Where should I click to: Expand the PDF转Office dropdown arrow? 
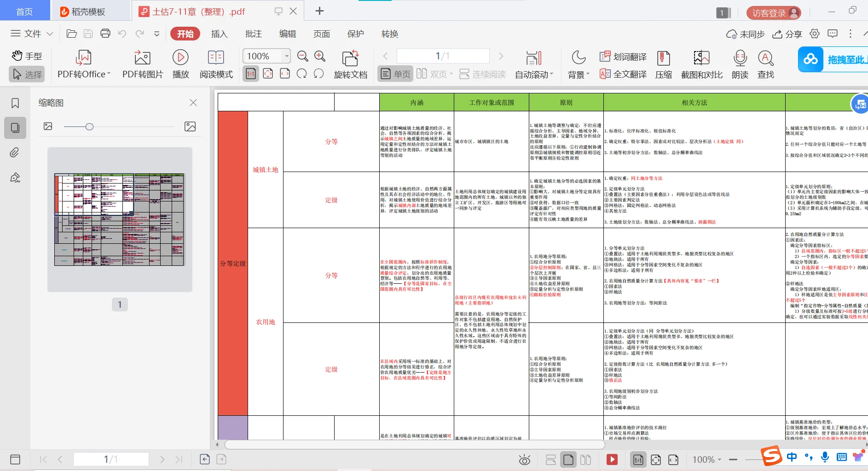click(x=109, y=74)
